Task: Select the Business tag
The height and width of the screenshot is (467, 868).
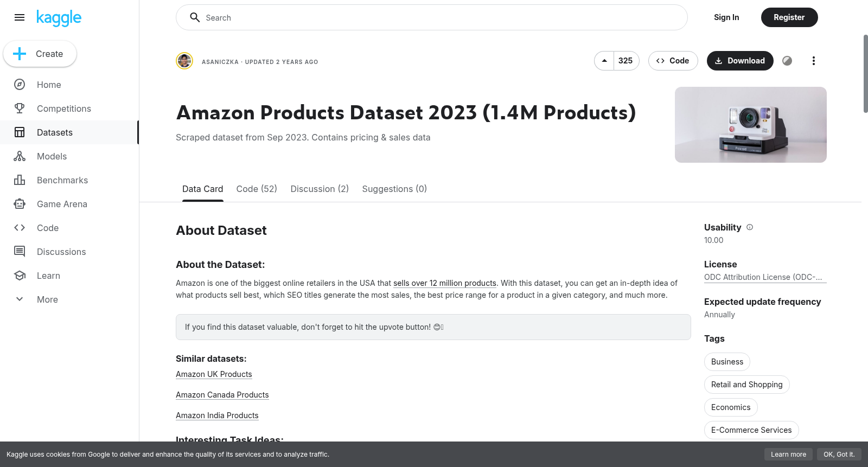Action: point(727,362)
